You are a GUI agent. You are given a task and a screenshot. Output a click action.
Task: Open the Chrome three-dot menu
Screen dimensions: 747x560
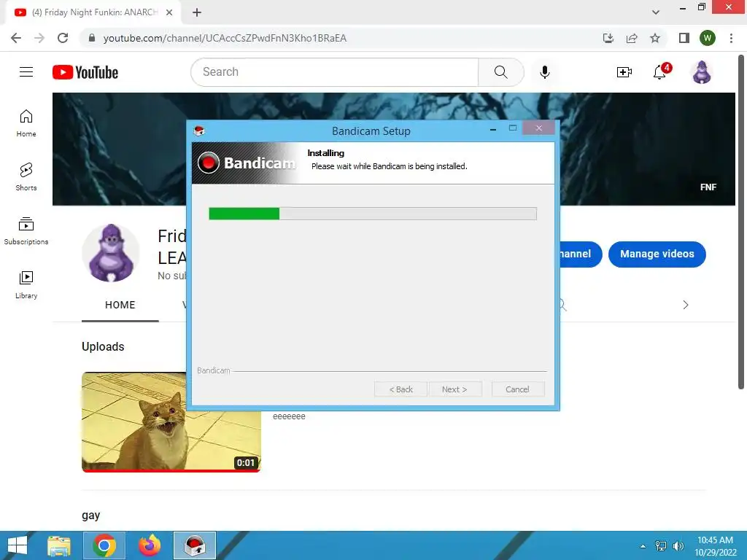point(731,38)
